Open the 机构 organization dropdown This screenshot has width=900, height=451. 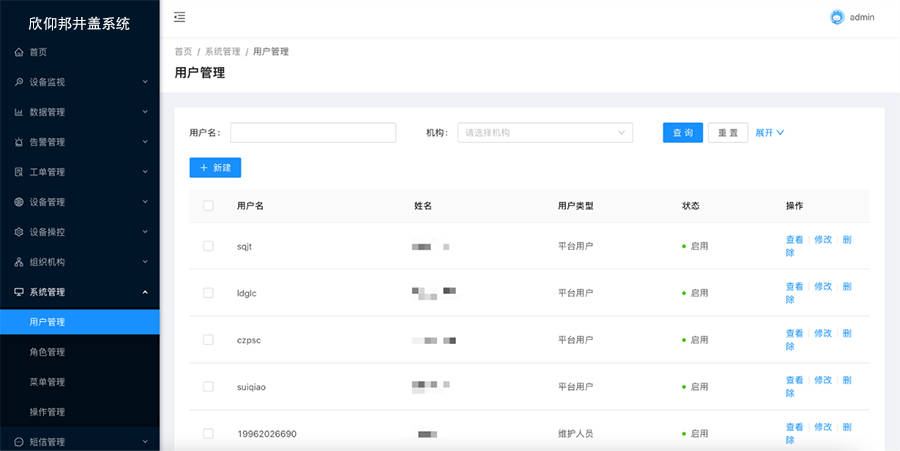tap(545, 133)
